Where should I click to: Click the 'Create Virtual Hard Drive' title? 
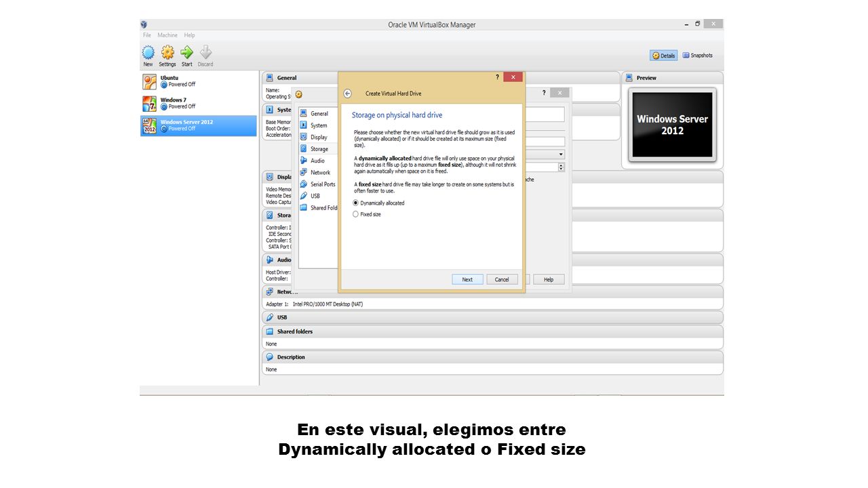393,94
